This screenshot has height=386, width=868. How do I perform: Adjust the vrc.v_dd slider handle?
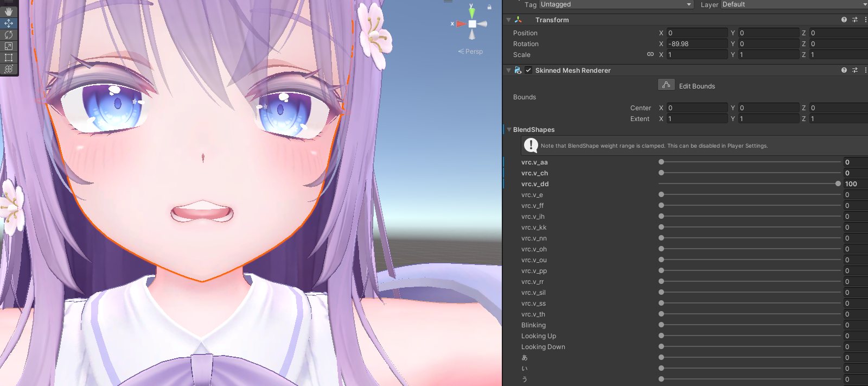(x=838, y=183)
